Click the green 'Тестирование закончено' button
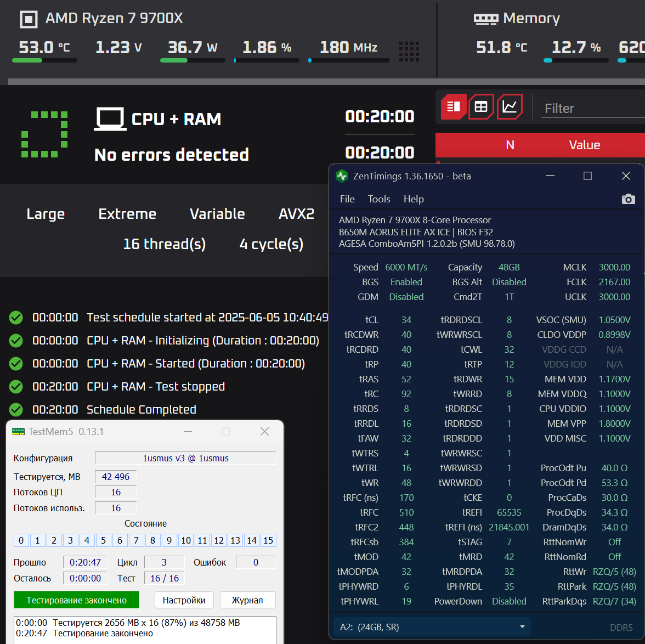This screenshot has width=645, height=644. tap(77, 600)
